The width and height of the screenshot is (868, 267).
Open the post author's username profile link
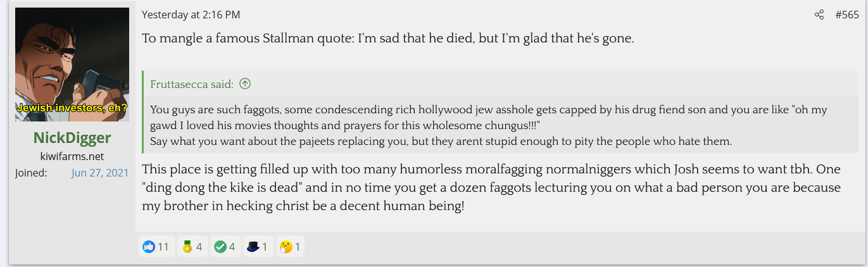[72, 138]
